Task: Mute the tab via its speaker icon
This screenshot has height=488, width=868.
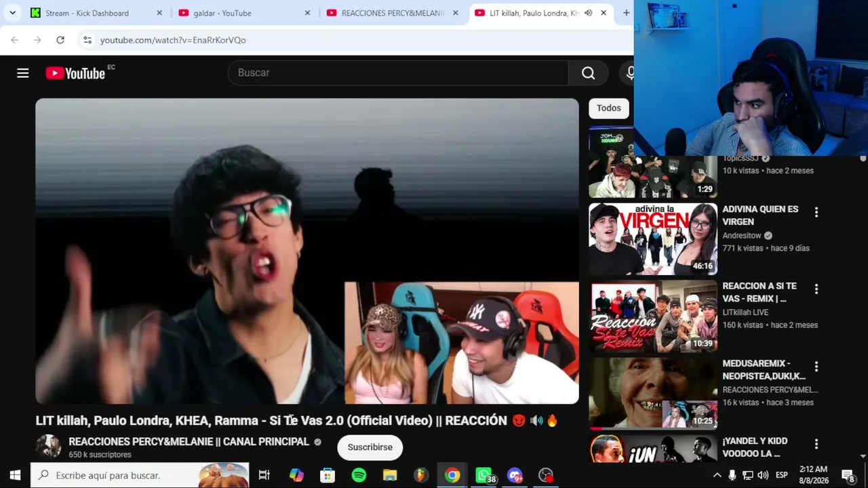Action: tap(588, 13)
